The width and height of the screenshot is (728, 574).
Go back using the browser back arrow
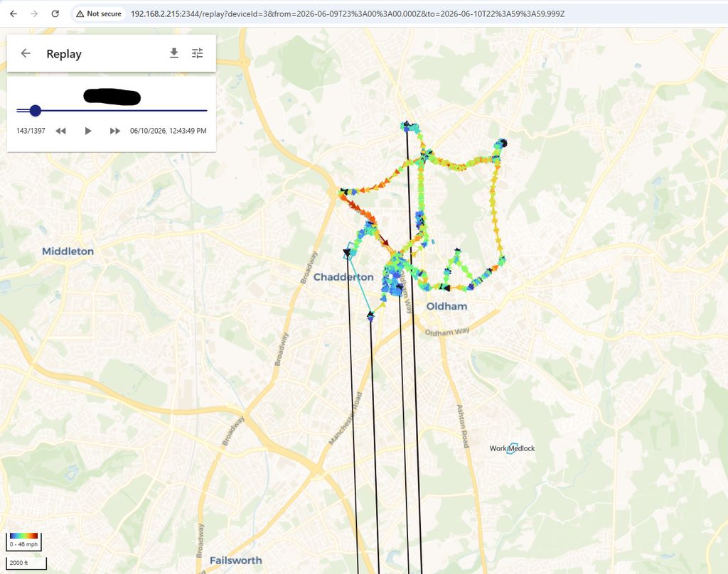point(14,13)
